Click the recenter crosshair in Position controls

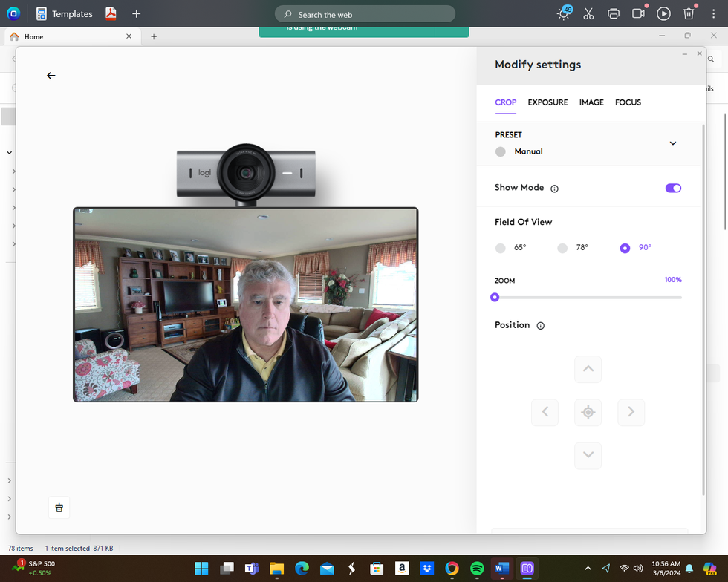(x=588, y=412)
